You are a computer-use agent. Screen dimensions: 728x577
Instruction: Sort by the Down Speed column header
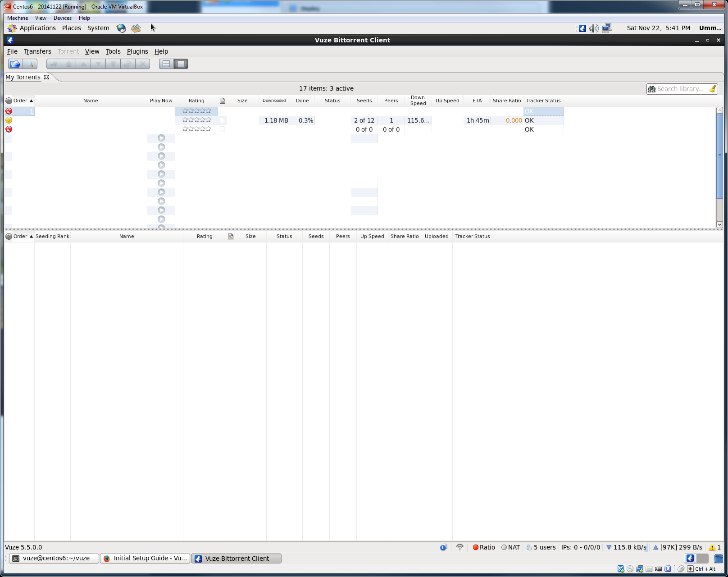[x=418, y=101]
